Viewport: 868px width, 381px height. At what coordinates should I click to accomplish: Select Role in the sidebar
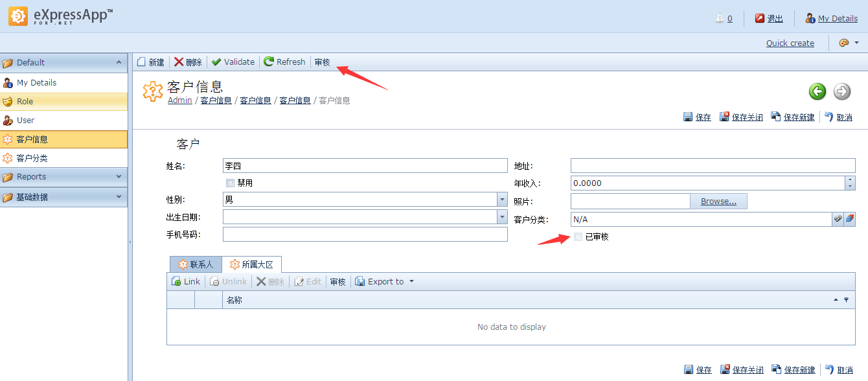63,101
